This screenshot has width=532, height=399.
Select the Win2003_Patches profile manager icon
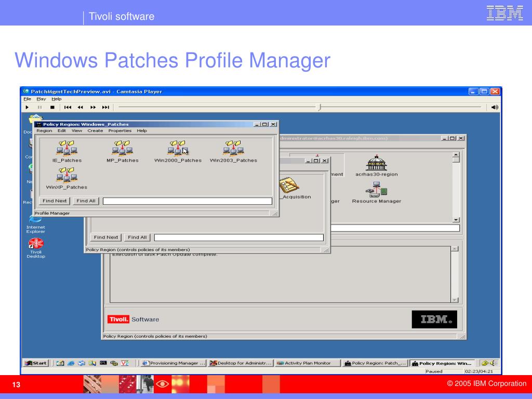click(x=233, y=148)
